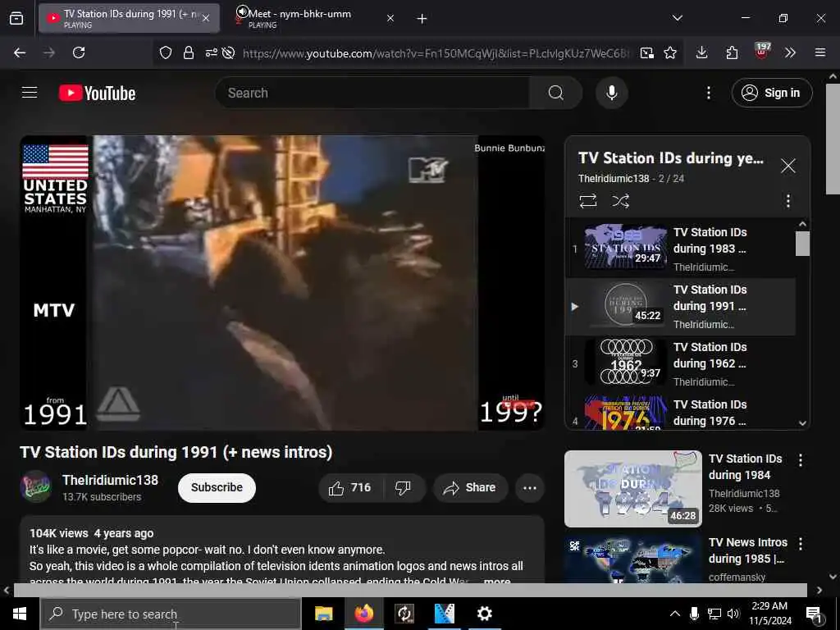Open the extensions puzzle icon
This screenshot has height=630, width=840.
[x=732, y=52]
